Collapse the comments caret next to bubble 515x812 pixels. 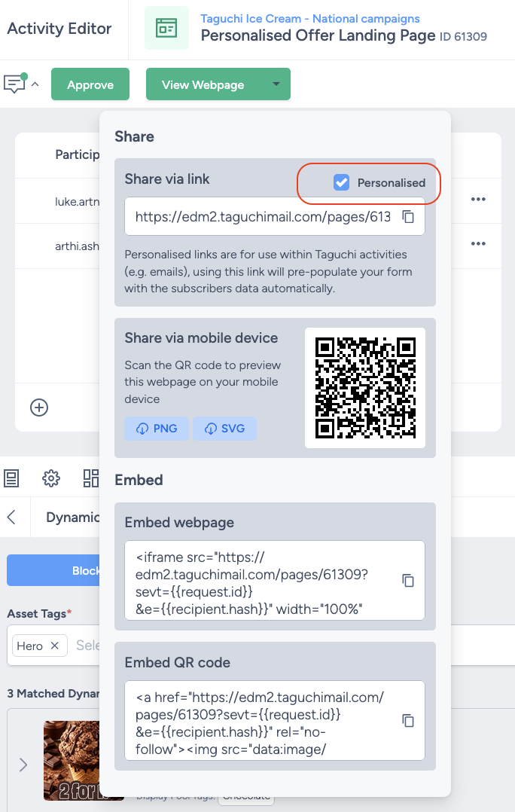coord(35,84)
